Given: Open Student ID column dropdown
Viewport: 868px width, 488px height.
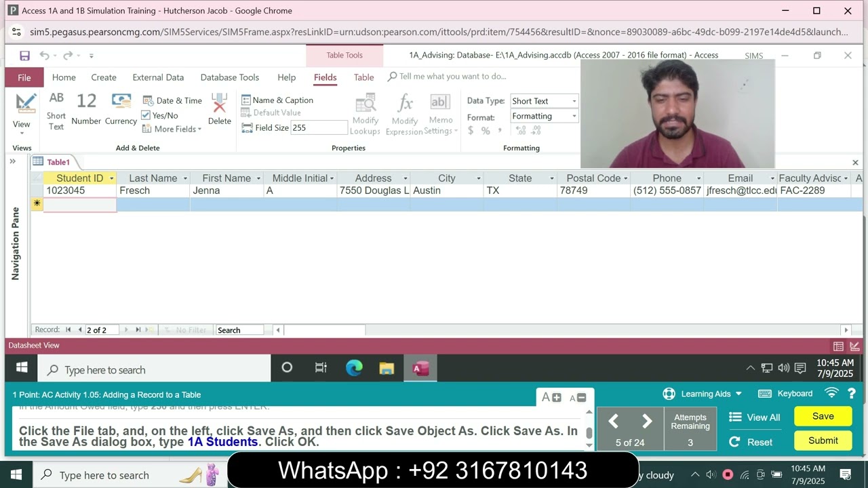Looking at the screenshot, I should (112, 178).
